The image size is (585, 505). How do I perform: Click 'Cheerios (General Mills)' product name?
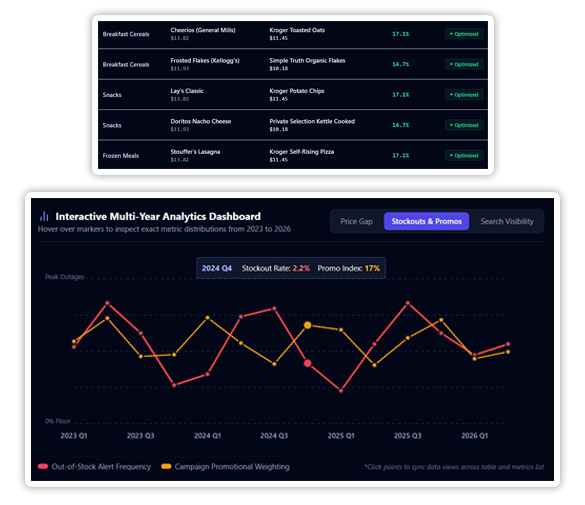[x=203, y=30]
